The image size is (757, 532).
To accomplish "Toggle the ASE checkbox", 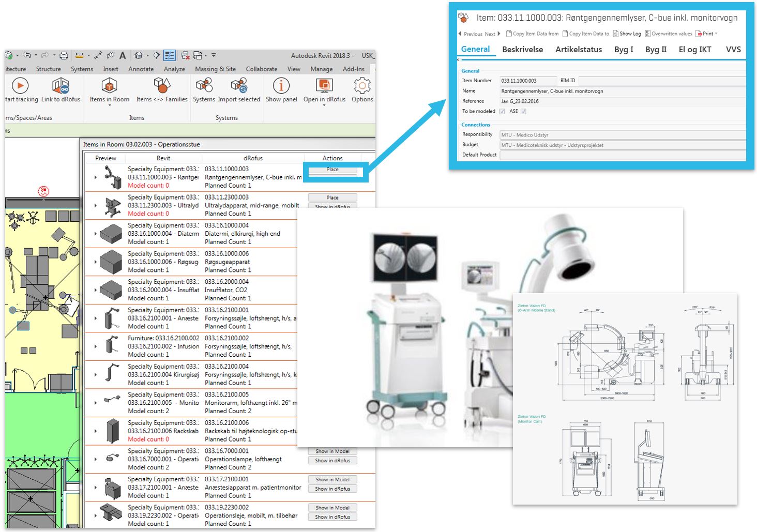I will tap(523, 112).
